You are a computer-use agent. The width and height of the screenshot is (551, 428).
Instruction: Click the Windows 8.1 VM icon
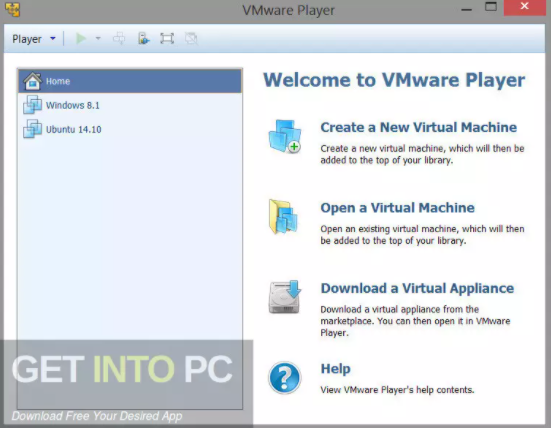pyautogui.click(x=32, y=105)
